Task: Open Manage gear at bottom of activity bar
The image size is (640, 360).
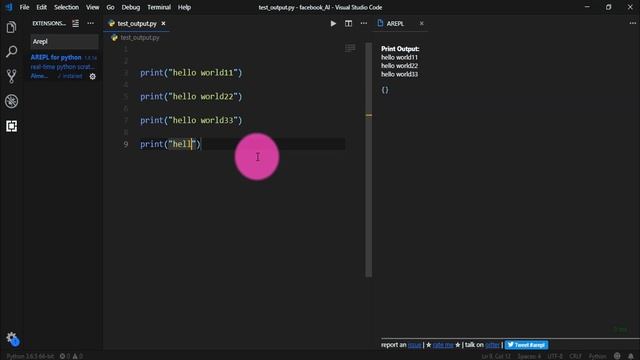Action: pyautogui.click(x=12, y=338)
